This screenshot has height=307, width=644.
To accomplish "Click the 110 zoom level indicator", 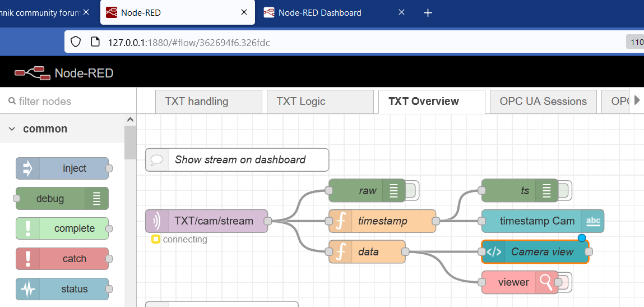I will click(x=635, y=42).
